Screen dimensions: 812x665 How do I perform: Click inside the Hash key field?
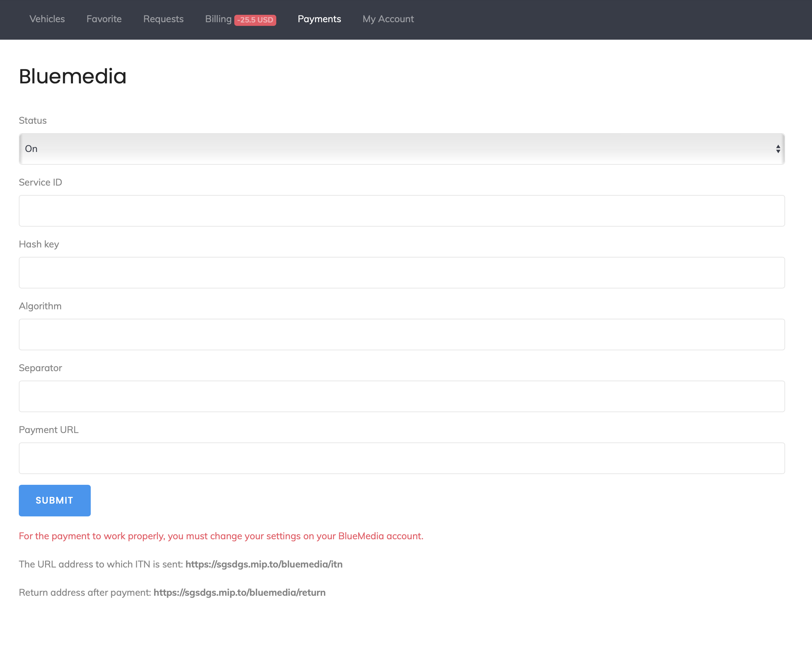(x=401, y=273)
